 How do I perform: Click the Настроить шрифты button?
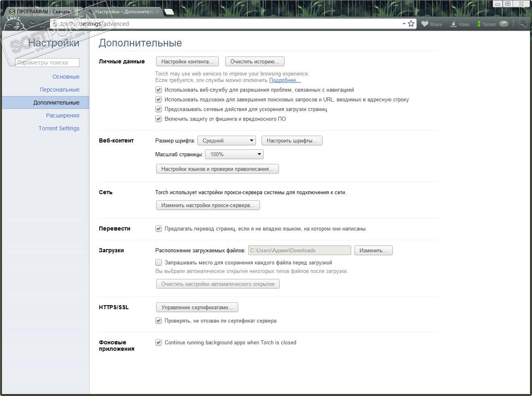292,140
